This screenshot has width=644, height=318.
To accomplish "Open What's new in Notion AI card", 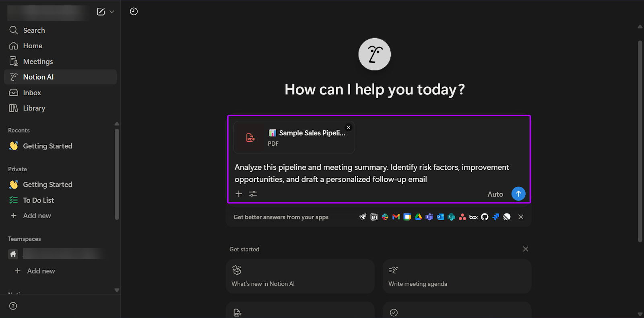I will [300, 276].
